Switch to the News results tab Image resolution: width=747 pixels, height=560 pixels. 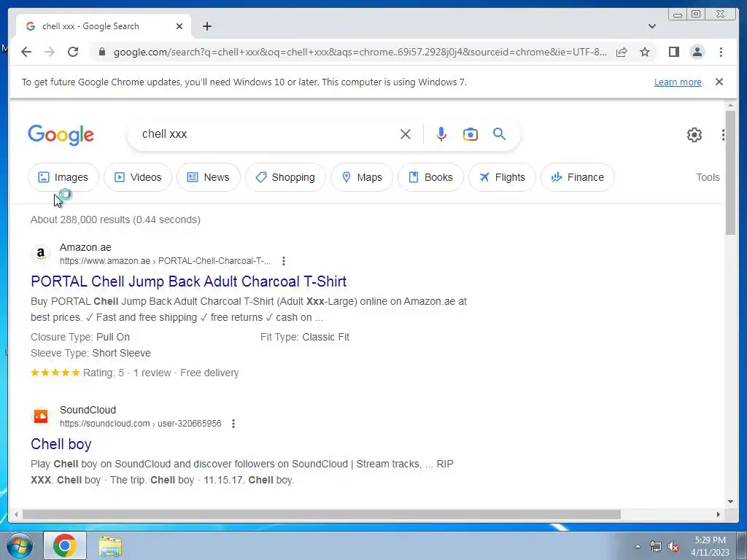[208, 177]
